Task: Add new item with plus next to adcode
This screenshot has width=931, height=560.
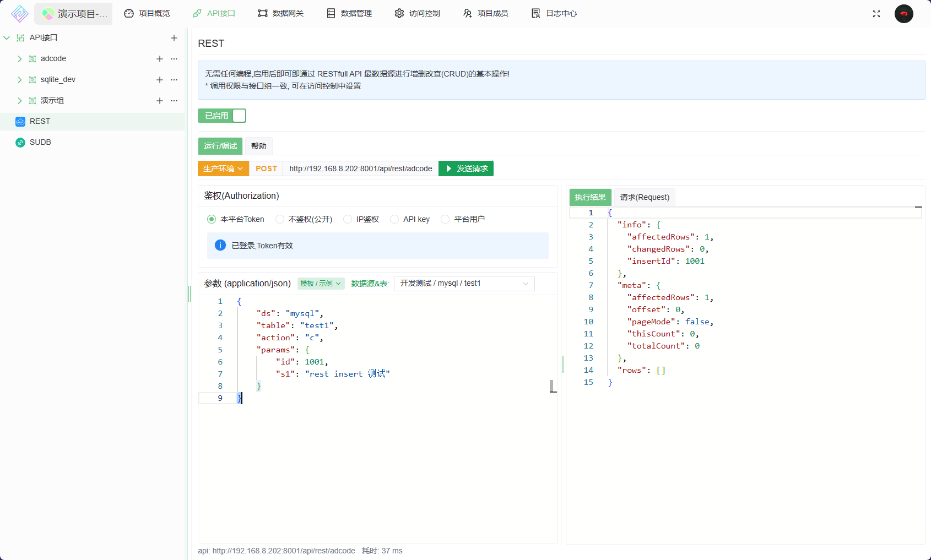Action: tap(160, 59)
